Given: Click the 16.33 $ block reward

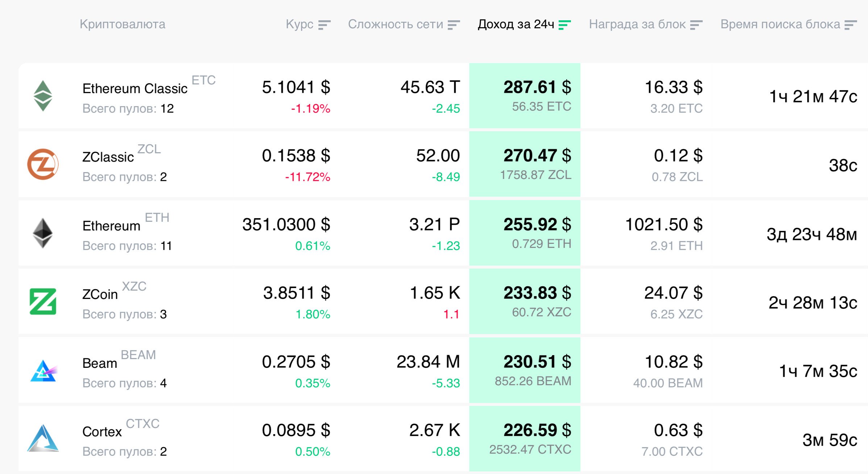Looking at the screenshot, I should click(673, 87).
